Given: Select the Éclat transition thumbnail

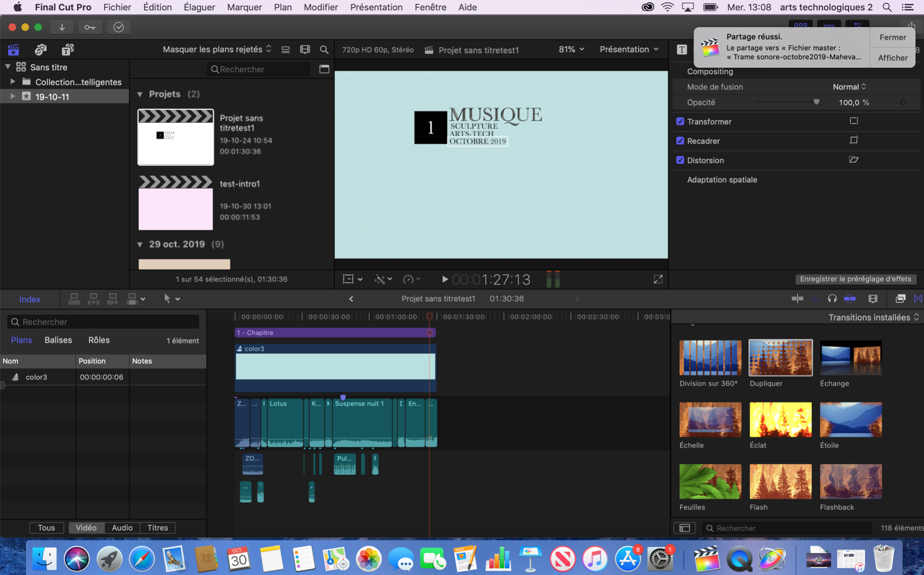Looking at the screenshot, I should [780, 420].
